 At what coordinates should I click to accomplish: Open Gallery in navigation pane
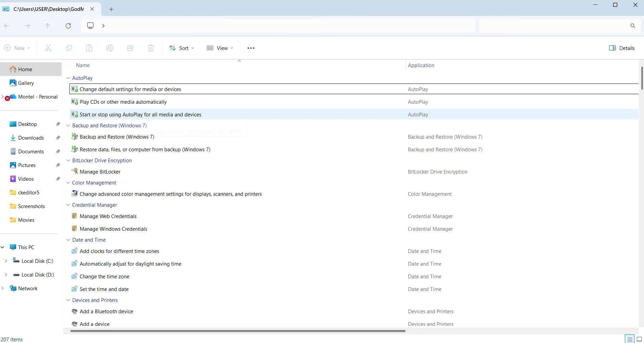click(31, 83)
